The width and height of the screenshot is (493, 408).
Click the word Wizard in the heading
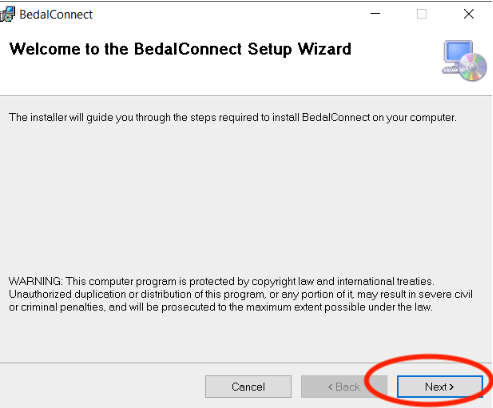[x=324, y=49]
